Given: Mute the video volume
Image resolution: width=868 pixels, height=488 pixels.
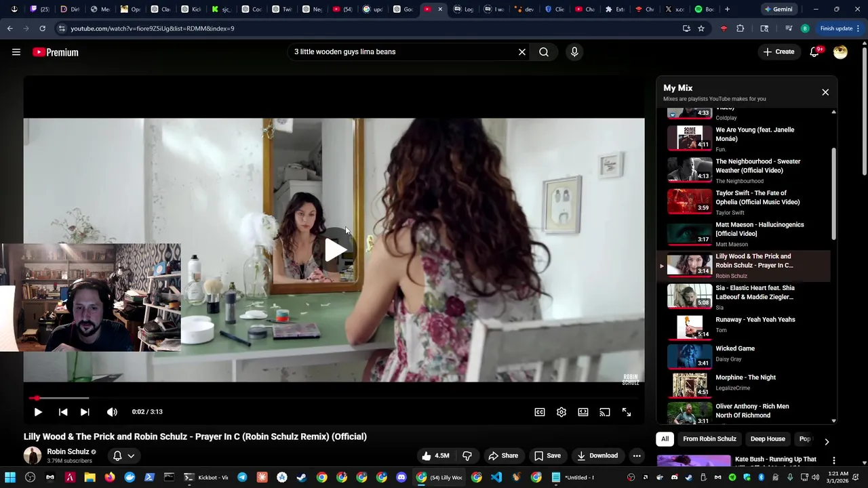Looking at the screenshot, I should tap(112, 412).
